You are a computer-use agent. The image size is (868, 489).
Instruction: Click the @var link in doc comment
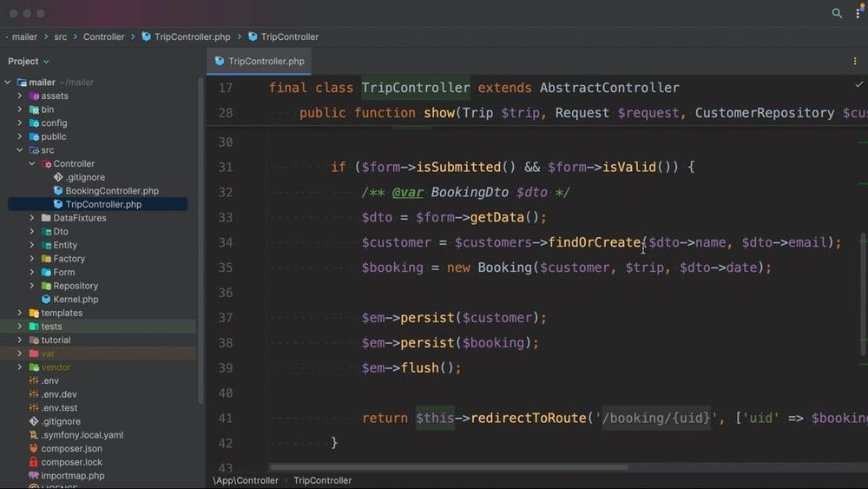pos(407,192)
